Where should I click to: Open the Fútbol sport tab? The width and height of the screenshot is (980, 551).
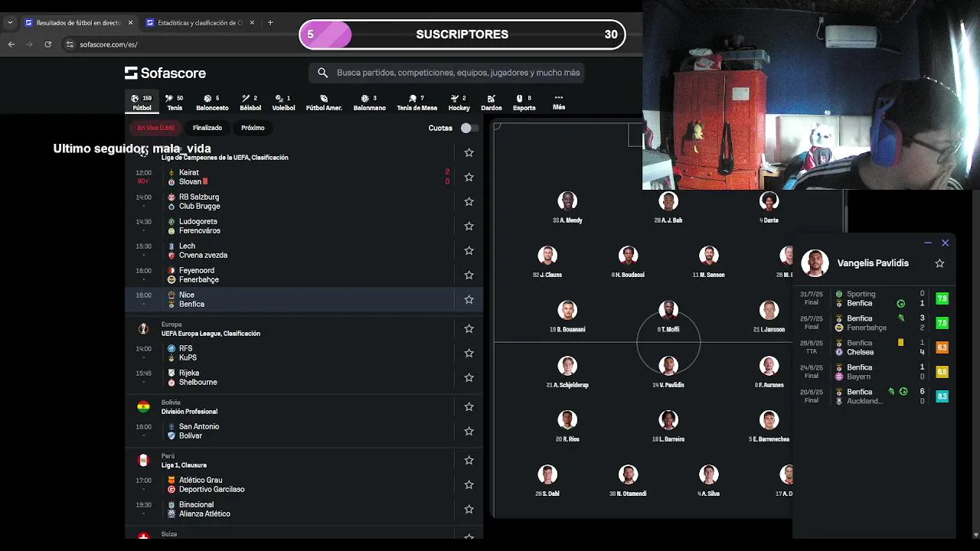(x=142, y=103)
